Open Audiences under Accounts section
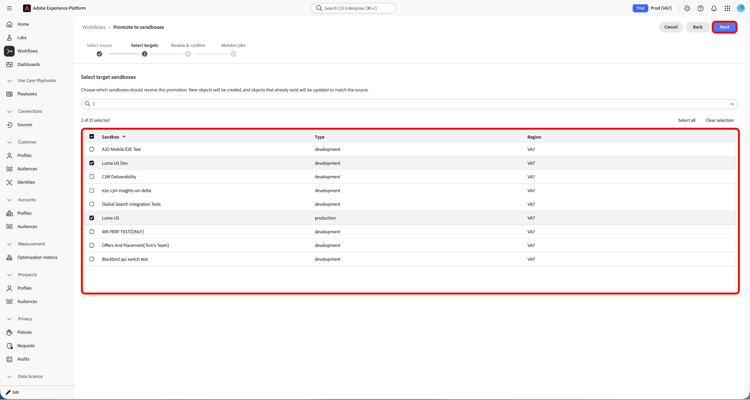Screen dimensions: 750x400 pos(27,227)
